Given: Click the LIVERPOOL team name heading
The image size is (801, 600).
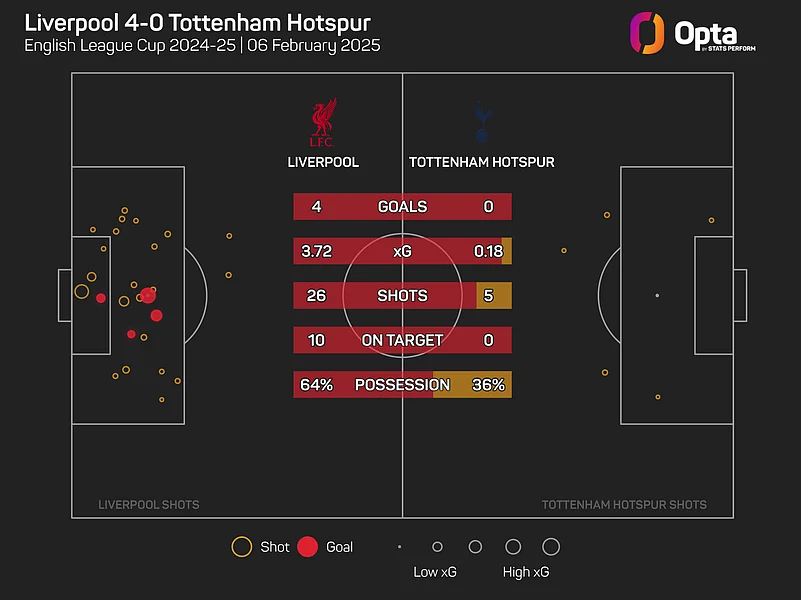Looking at the screenshot, I should pos(323,162).
